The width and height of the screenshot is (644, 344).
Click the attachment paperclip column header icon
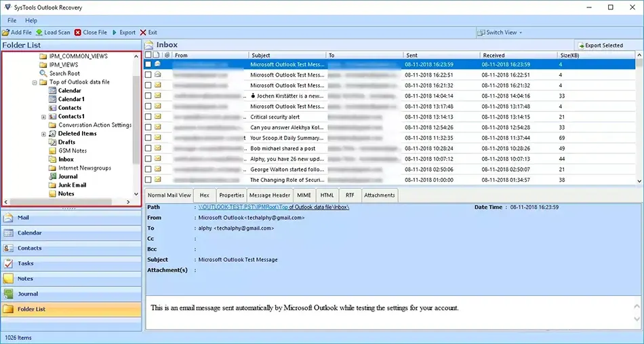[x=167, y=55]
